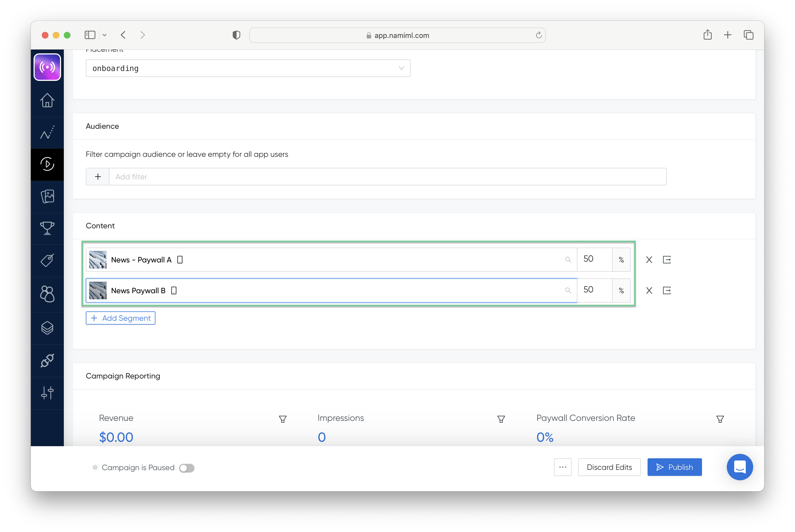The height and width of the screenshot is (532, 795).
Task: Open the Paywall Conversion Rate filter funnel
Action: click(x=720, y=419)
